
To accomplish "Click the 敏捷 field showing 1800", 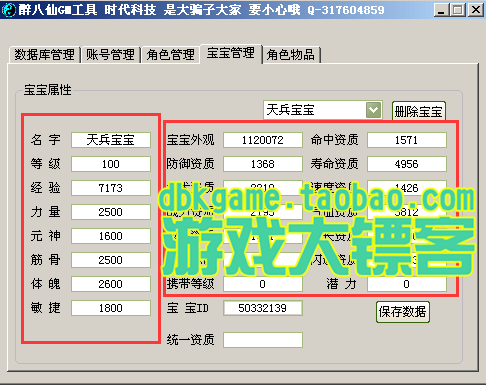I will coord(111,308).
